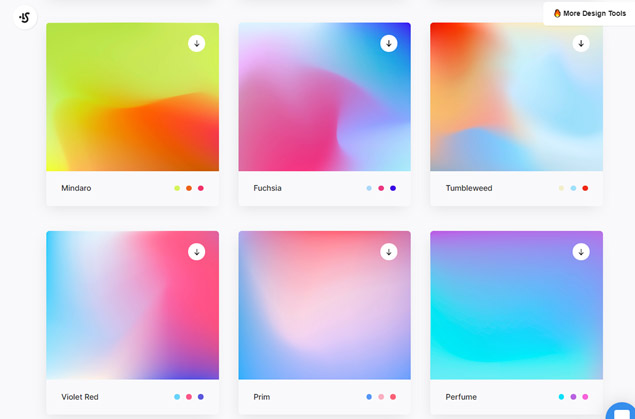The image size is (635, 419).
Task: Download the Tumbleweed gradient
Action: pos(581,43)
